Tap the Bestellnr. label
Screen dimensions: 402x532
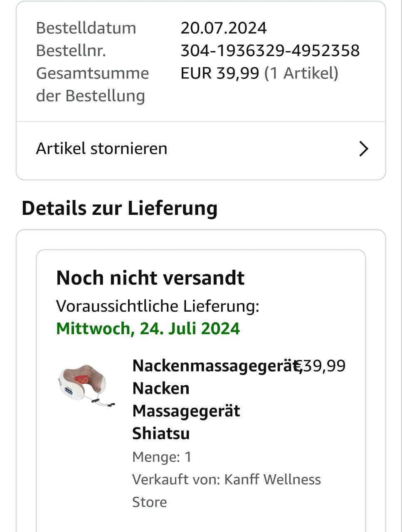click(x=71, y=51)
